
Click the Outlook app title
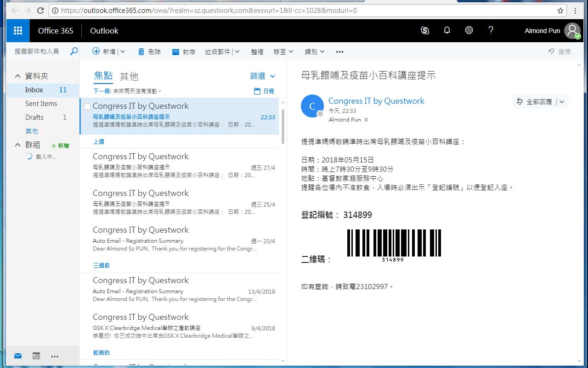[104, 31]
